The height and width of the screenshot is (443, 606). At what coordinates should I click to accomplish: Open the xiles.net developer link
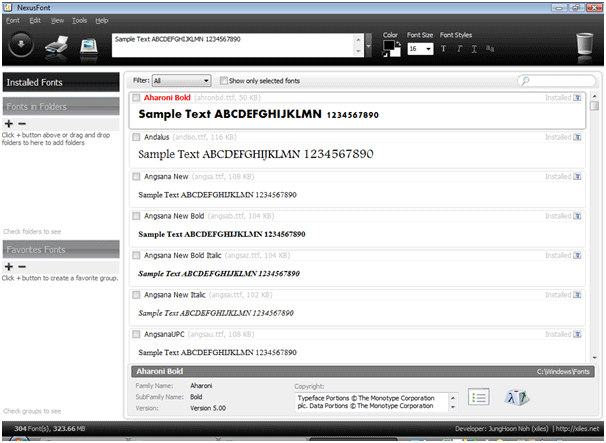pyautogui.click(x=577, y=428)
